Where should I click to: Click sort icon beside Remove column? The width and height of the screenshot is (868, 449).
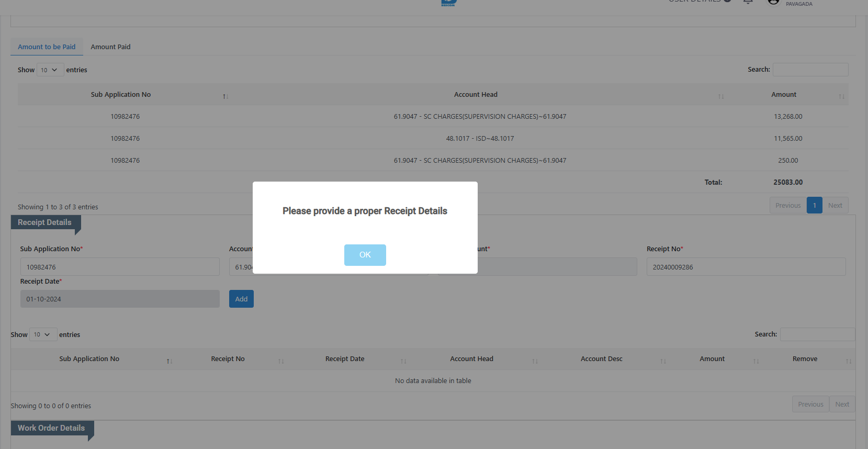(849, 361)
